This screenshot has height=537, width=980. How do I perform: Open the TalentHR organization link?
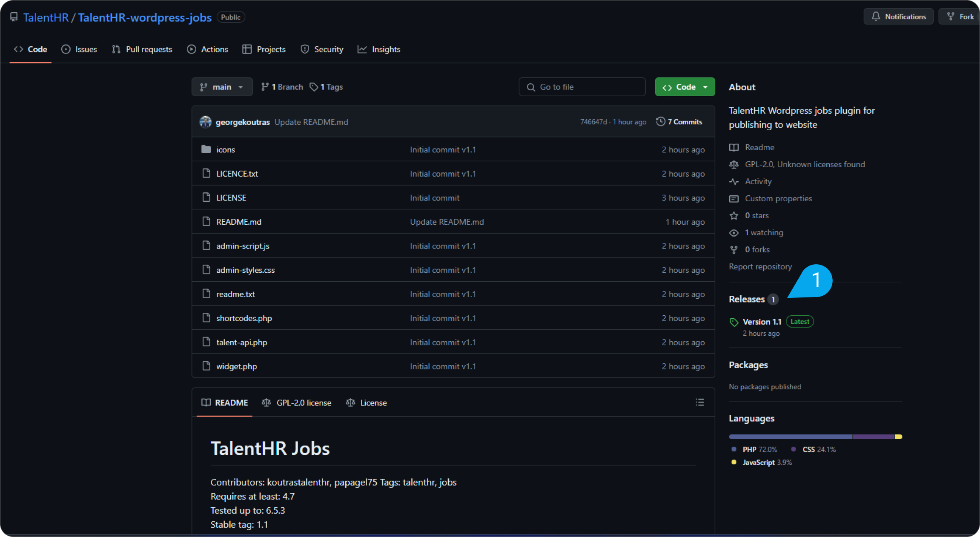(46, 17)
